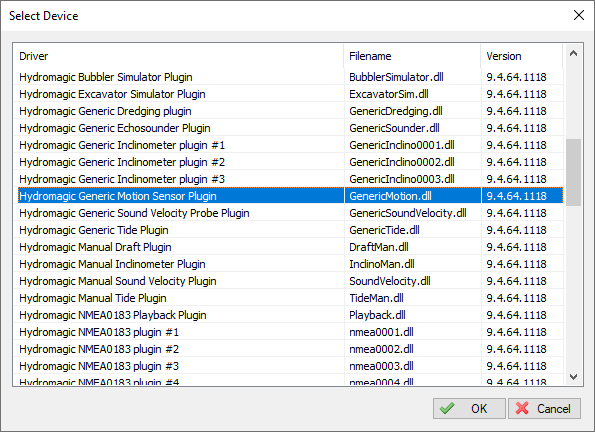The height and width of the screenshot is (432, 595).
Task: Close the Select Device dialog
Action: pos(579,15)
